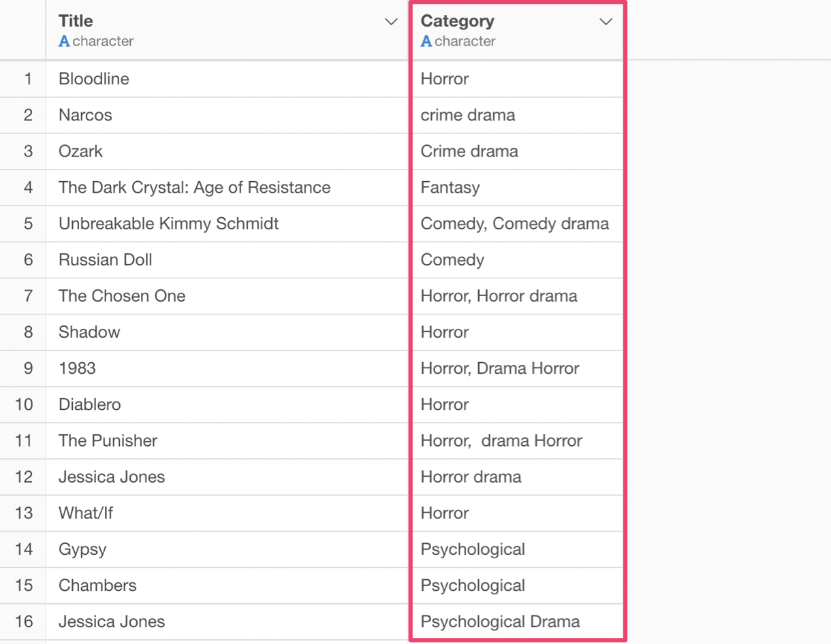The height and width of the screenshot is (644, 831).
Task: Click the Title column header name
Action: (x=76, y=21)
